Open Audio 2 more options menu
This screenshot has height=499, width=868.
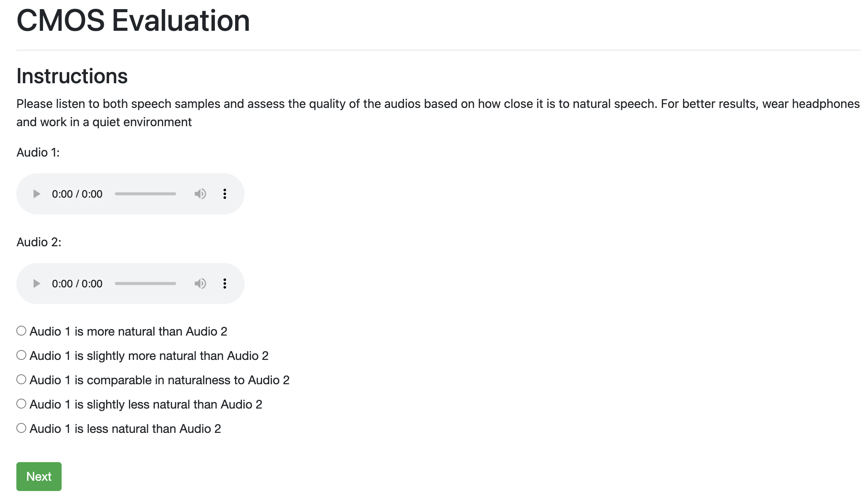225,284
